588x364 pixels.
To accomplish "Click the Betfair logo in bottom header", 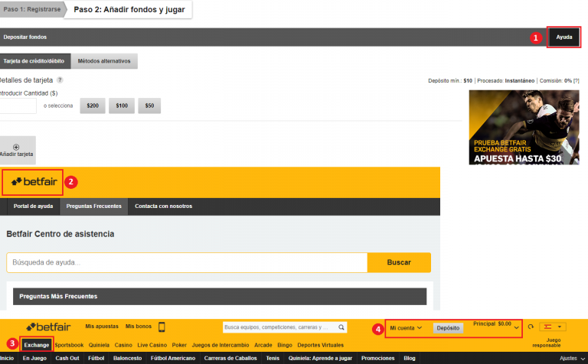I will pos(48,327).
